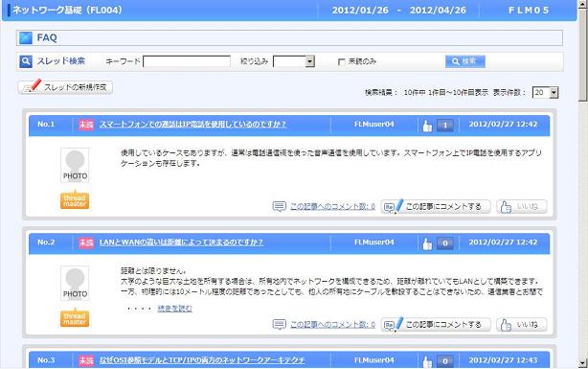Open the filter dropdown in thread search
The width and height of the screenshot is (588, 369).
294,61
